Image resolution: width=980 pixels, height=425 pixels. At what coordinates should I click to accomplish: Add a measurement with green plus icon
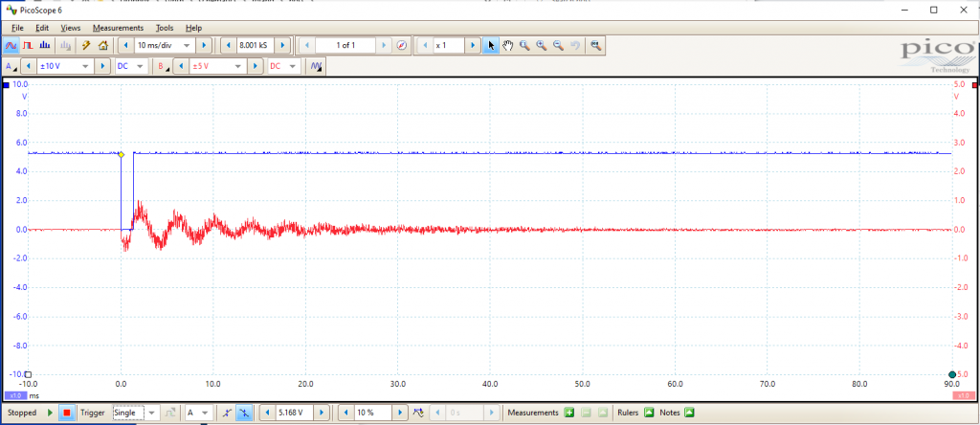[569, 414]
